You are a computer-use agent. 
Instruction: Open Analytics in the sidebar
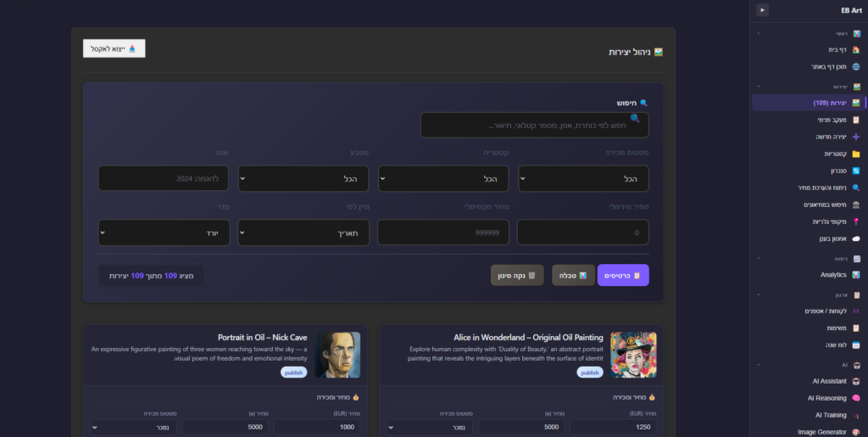833,275
